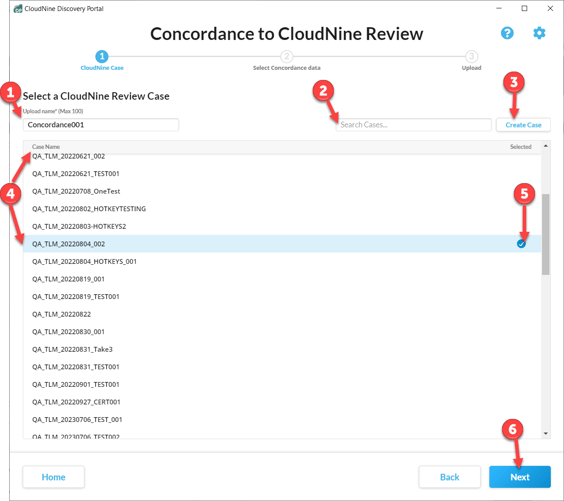Select case QA_TLM_20220831_Take3
This screenshot has height=501, width=564.
coord(282,349)
